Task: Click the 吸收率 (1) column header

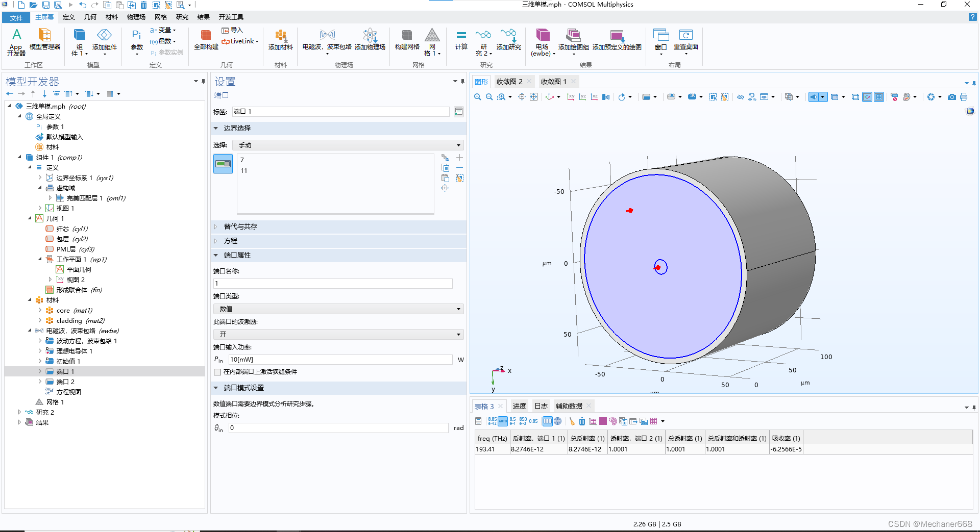Action: point(786,439)
